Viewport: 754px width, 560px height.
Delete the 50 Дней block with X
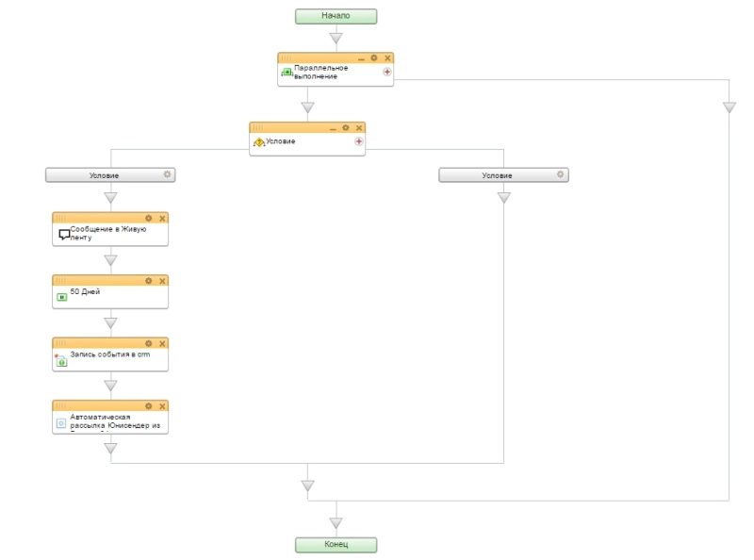[x=162, y=281]
